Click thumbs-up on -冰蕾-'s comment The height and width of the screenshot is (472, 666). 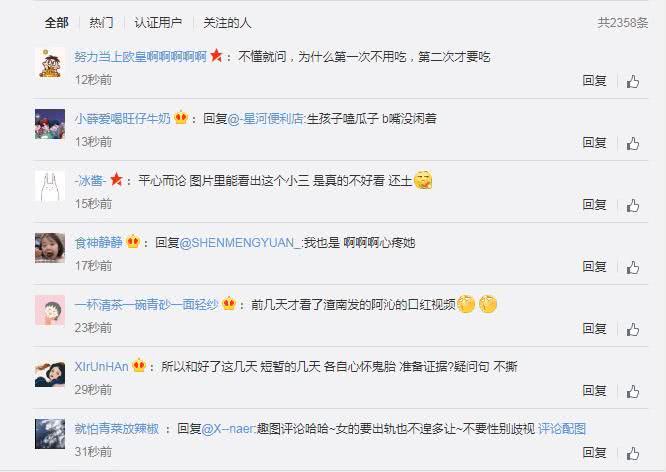click(x=633, y=206)
